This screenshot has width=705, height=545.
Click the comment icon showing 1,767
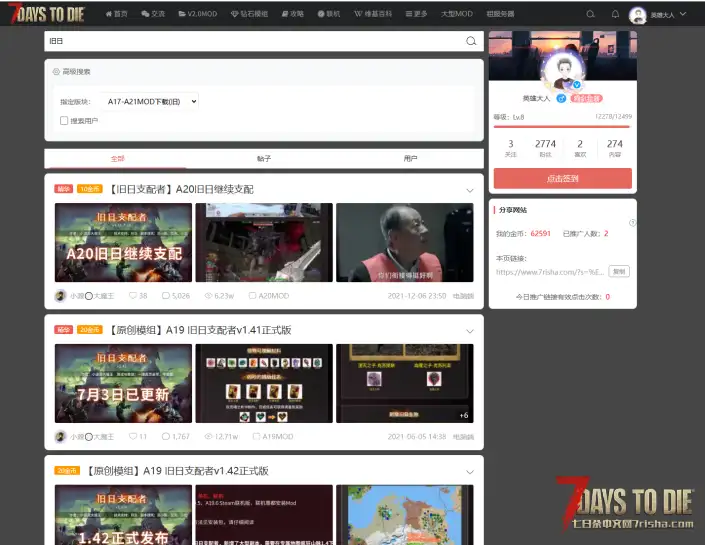[x=166, y=436]
